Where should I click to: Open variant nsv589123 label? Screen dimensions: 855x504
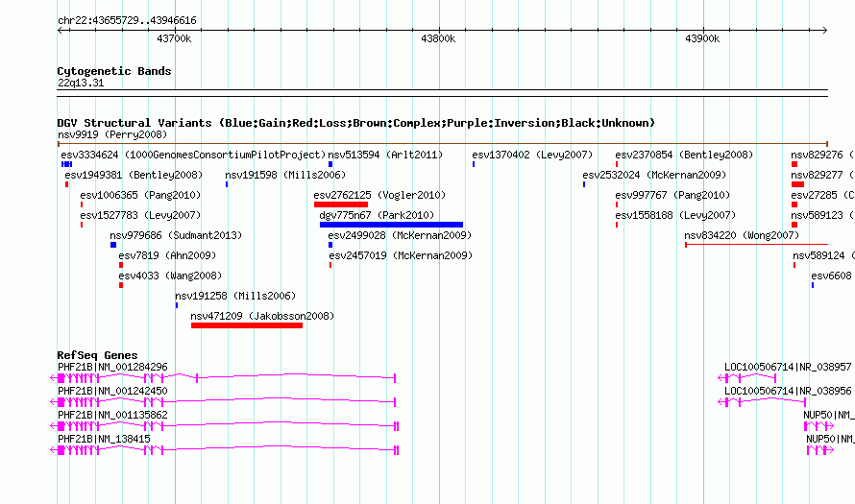tap(822, 215)
